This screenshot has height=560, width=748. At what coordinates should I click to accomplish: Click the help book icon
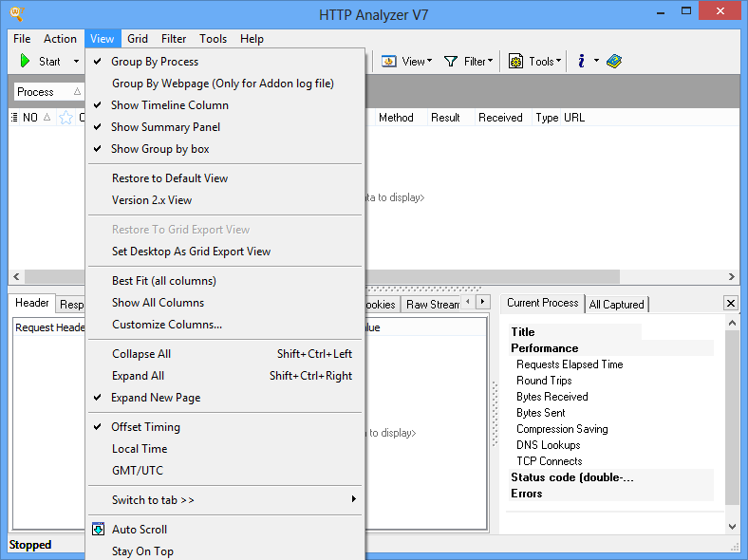[x=614, y=61]
